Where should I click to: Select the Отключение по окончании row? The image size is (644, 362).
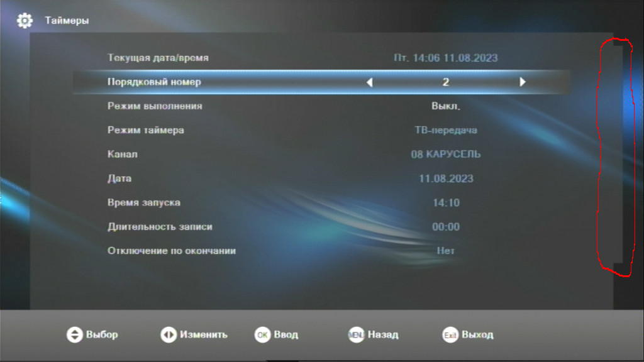coord(321,251)
